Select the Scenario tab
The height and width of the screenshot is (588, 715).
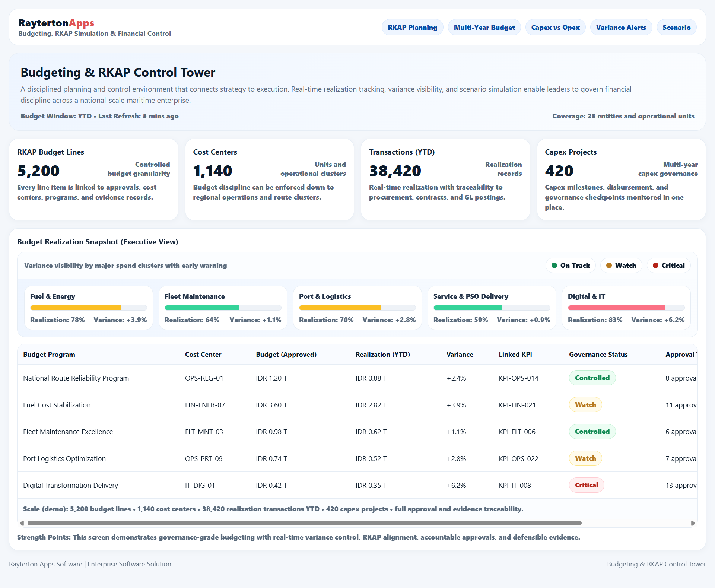[676, 28]
